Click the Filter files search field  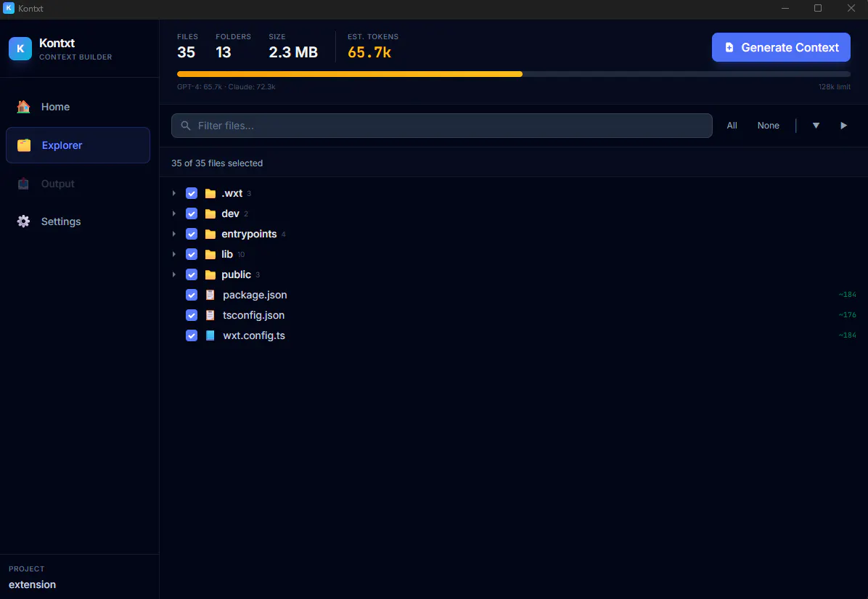point(442,126)
